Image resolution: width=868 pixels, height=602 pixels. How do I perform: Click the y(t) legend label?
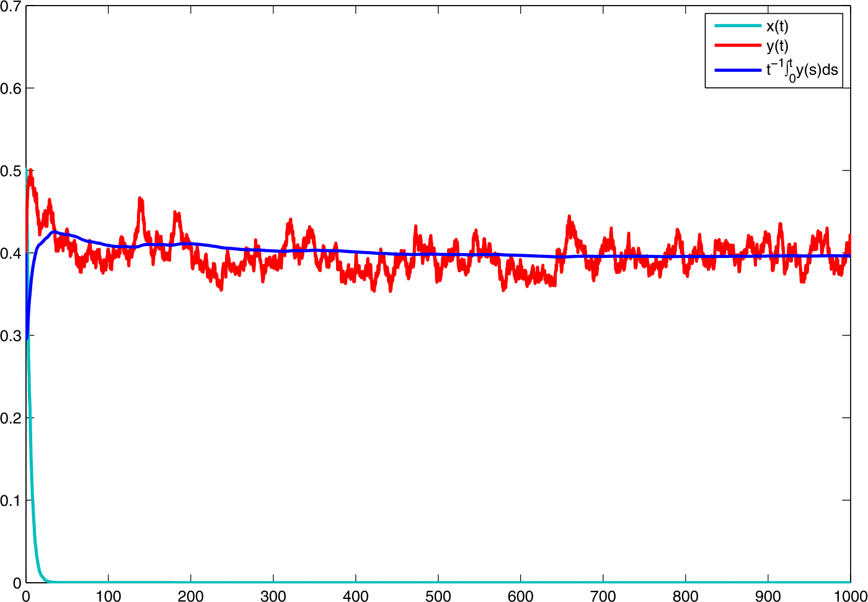click(777, 45)
